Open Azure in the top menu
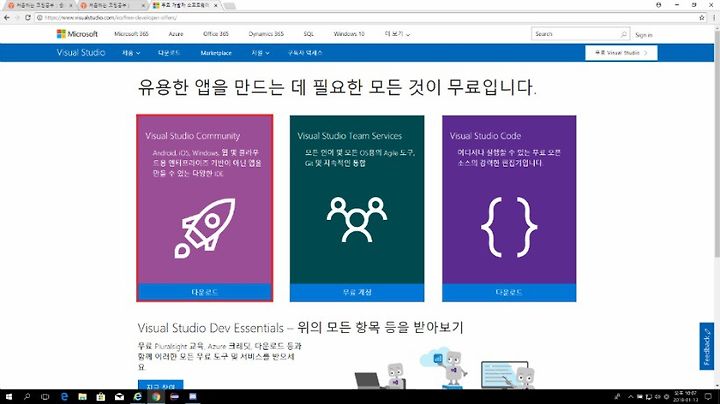Image resolution: width=720 pixels, height=404 pixels. point(176,34)
